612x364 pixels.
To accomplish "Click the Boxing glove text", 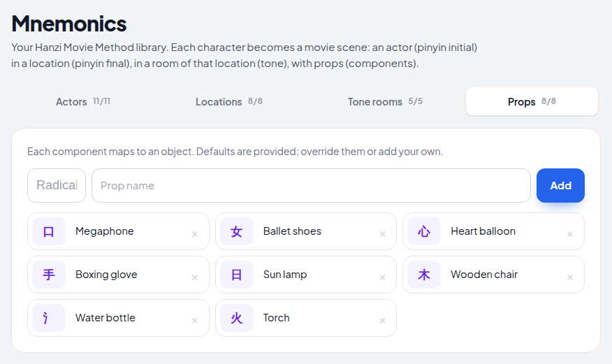I will coord(106,275).
